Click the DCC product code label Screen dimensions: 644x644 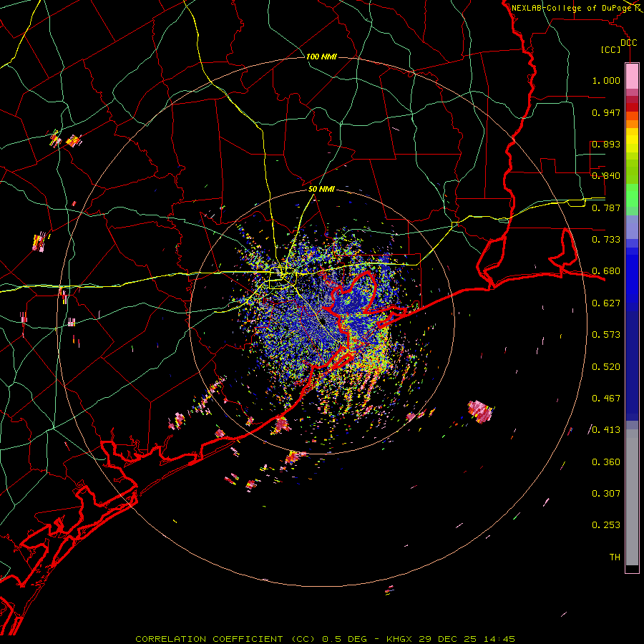pyautogui.click(x=628, y=43)
